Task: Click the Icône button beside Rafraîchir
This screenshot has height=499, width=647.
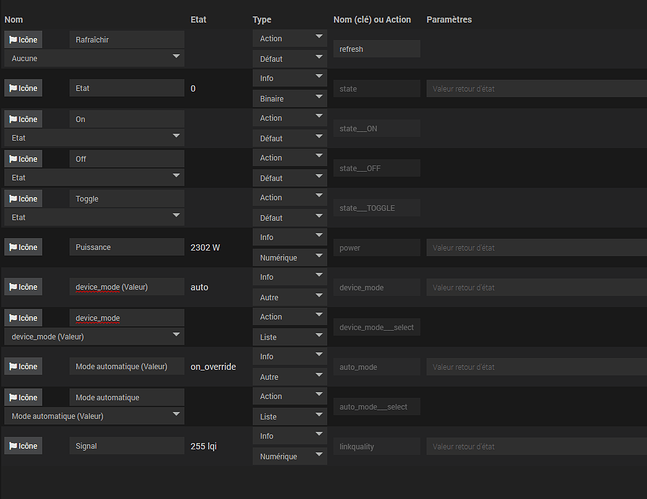Action: coord(23,40)
